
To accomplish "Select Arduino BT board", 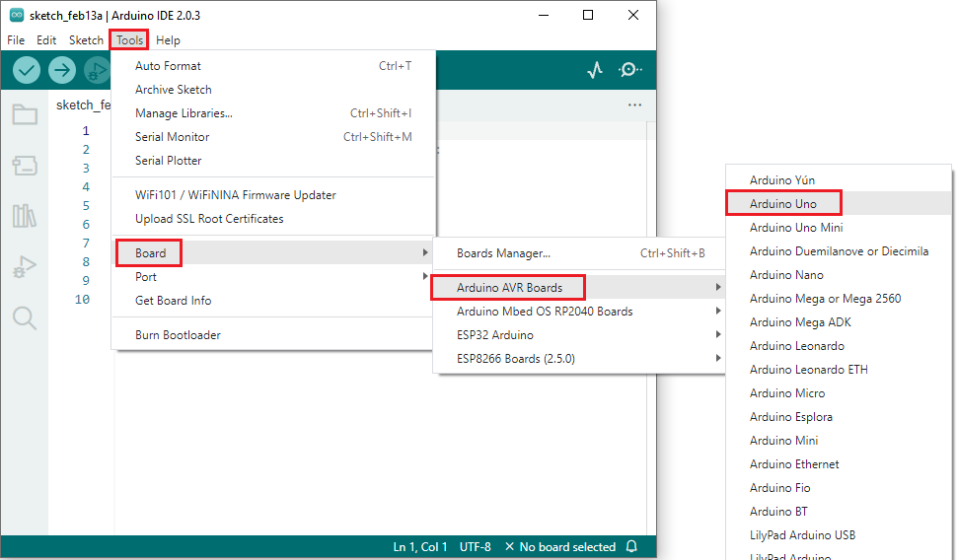I will point(840,512).
